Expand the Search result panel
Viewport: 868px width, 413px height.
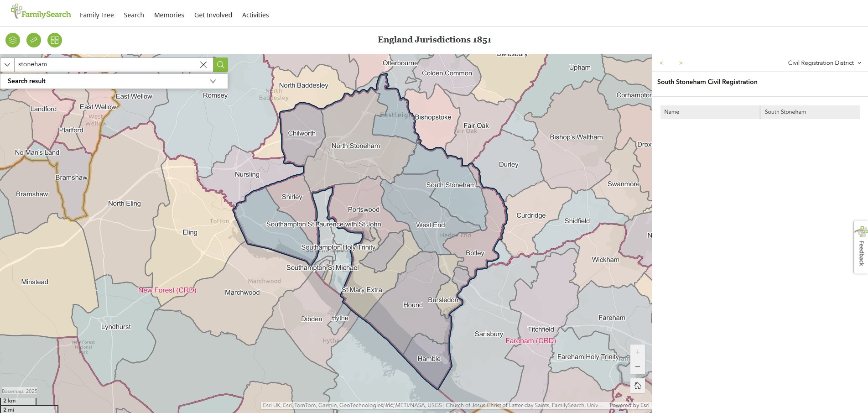point(213,81)
